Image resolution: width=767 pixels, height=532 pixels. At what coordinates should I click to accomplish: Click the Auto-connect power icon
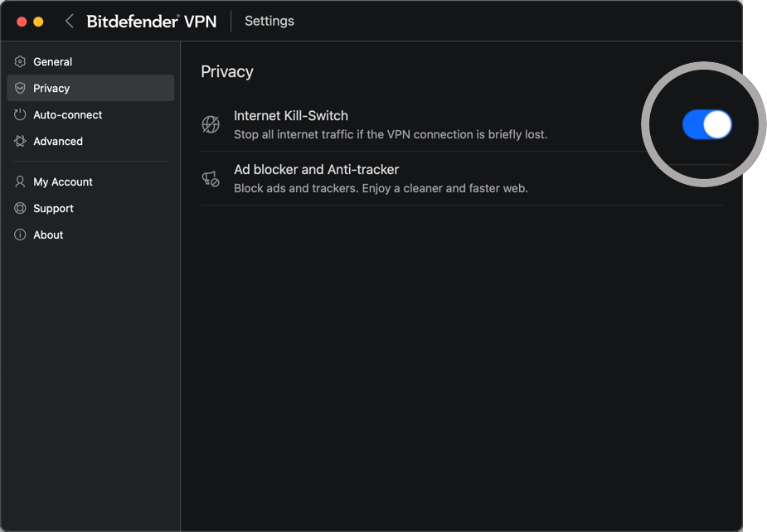point(20,114)
